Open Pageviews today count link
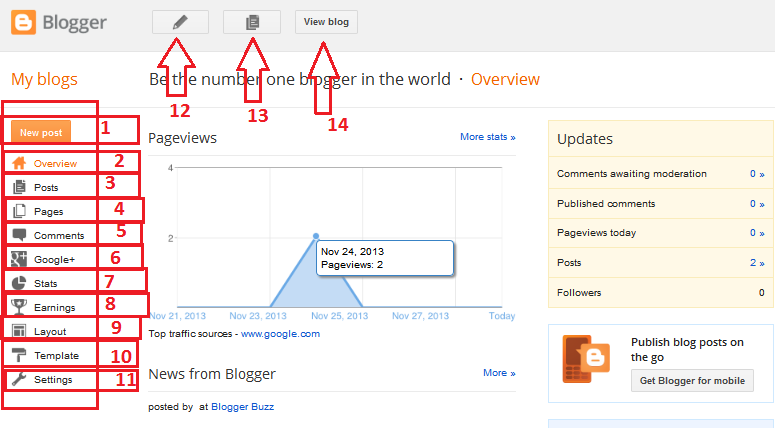This screenshot has height=428, width=775. [757, 232]
